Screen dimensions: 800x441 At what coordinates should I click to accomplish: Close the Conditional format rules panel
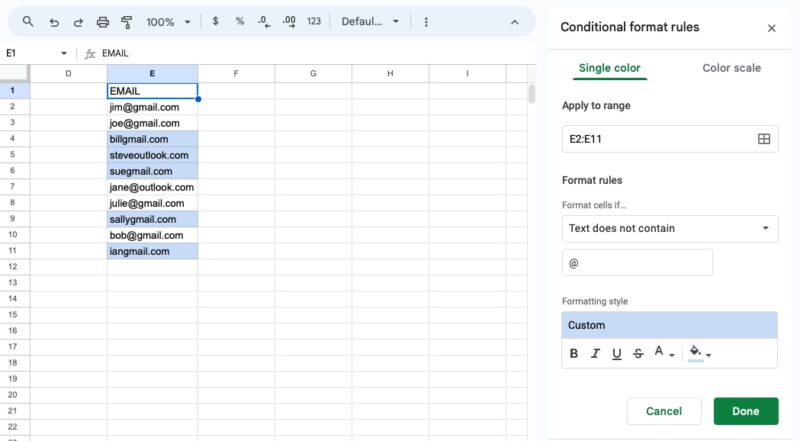pos(771,28)
